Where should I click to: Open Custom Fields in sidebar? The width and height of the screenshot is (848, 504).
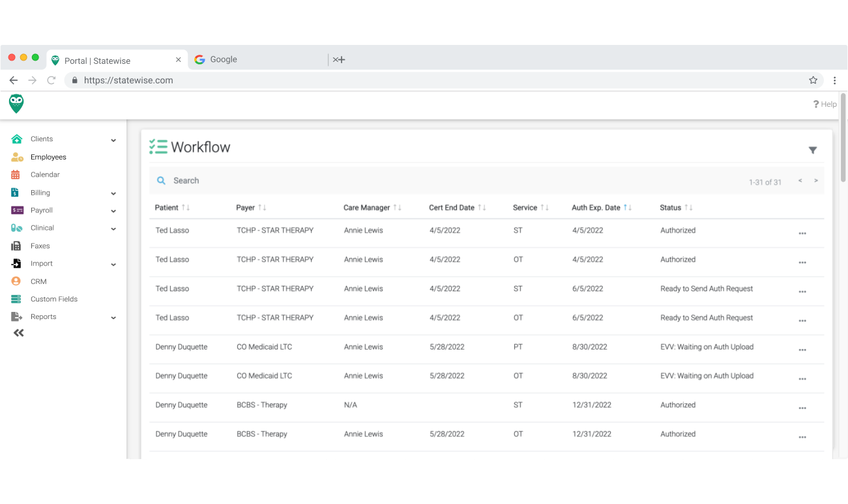(x=54, y=299)
